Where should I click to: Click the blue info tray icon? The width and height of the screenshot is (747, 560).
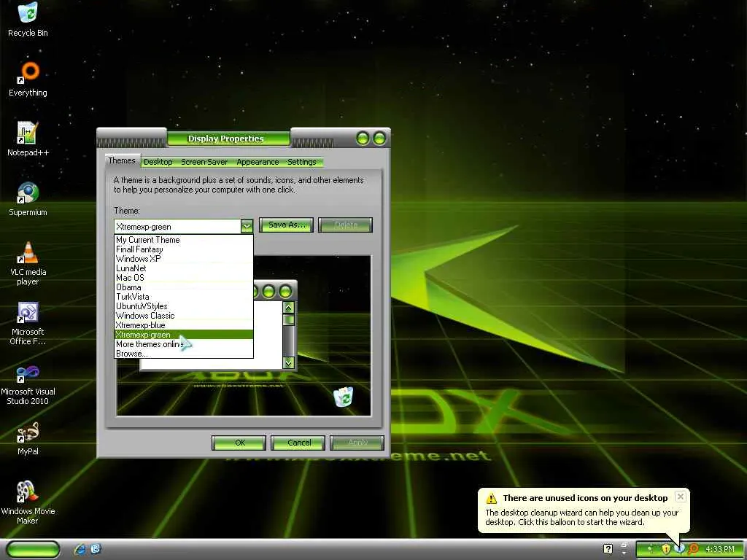point(681,549)
